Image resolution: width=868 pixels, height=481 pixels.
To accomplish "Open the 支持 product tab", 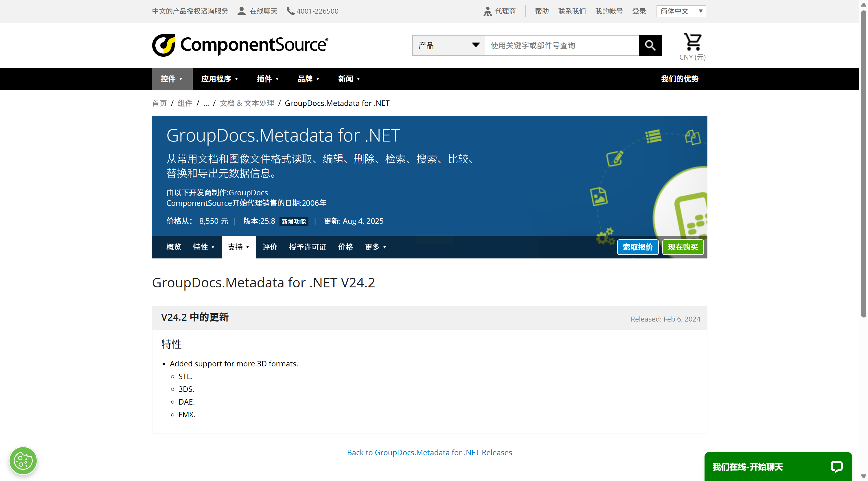I will click(x=239, y=247).
